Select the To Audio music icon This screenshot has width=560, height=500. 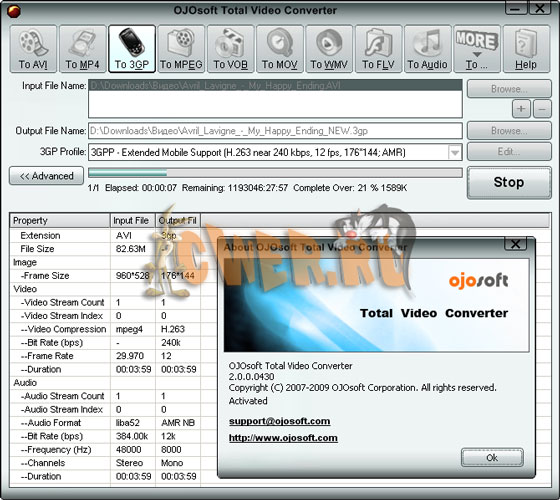tap(428, 49)
